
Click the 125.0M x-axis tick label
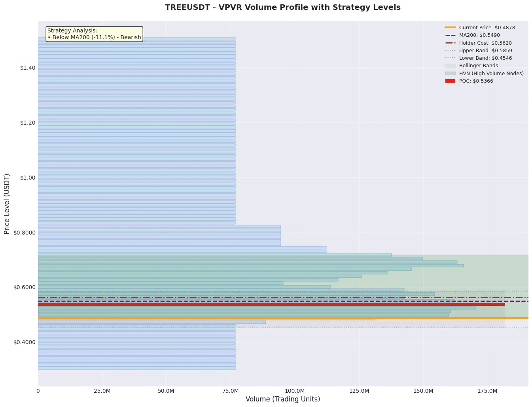(359, 391)
